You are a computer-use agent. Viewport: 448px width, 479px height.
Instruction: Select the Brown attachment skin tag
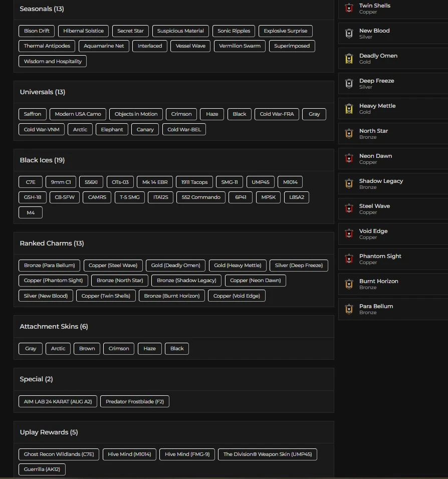[87, 349]
